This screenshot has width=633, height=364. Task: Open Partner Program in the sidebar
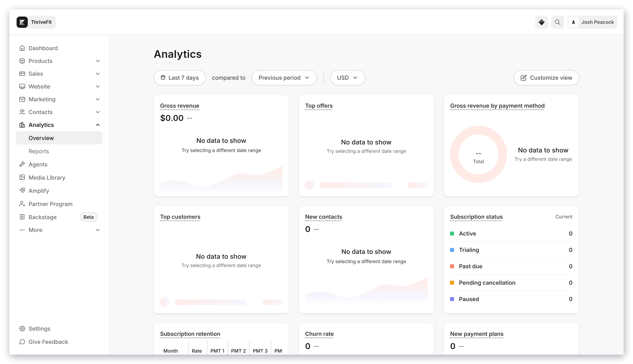click(x=50, y=204)
